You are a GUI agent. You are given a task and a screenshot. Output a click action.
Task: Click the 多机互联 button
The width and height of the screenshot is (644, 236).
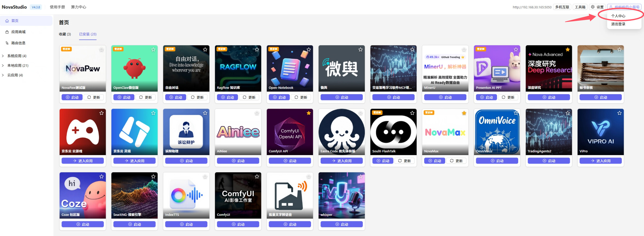(562, 7)
